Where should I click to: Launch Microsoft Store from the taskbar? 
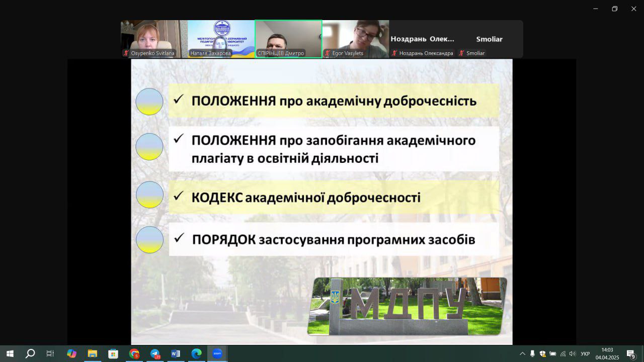click(x=113, y=353)
